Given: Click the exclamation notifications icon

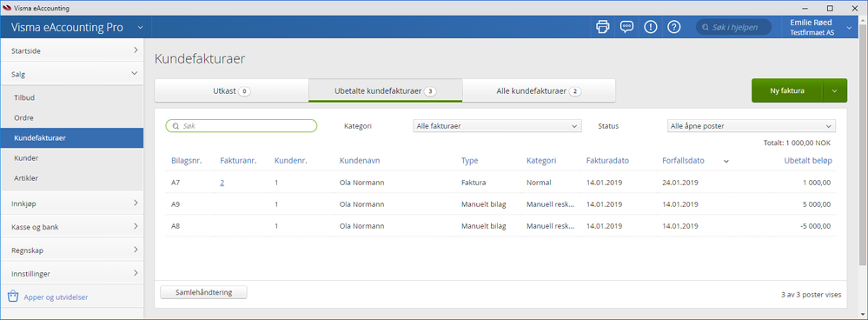Looking at the screenshot, I should click(x=651, y=27).
